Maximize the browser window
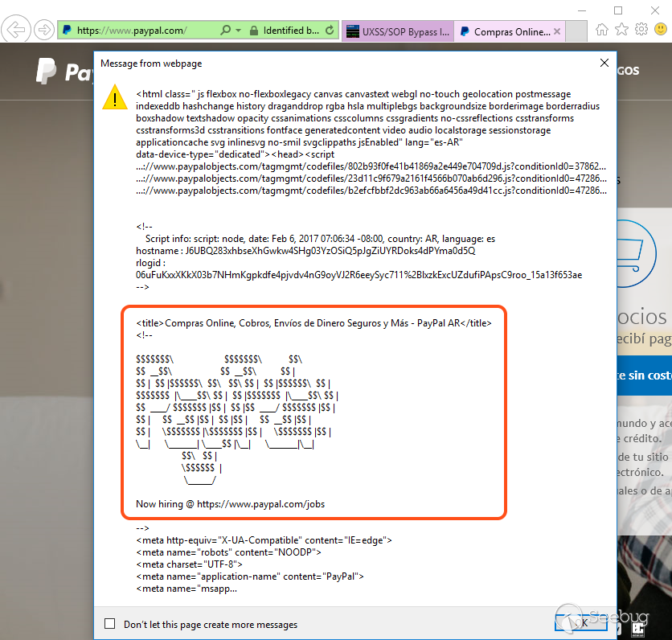 pos(618,10)
